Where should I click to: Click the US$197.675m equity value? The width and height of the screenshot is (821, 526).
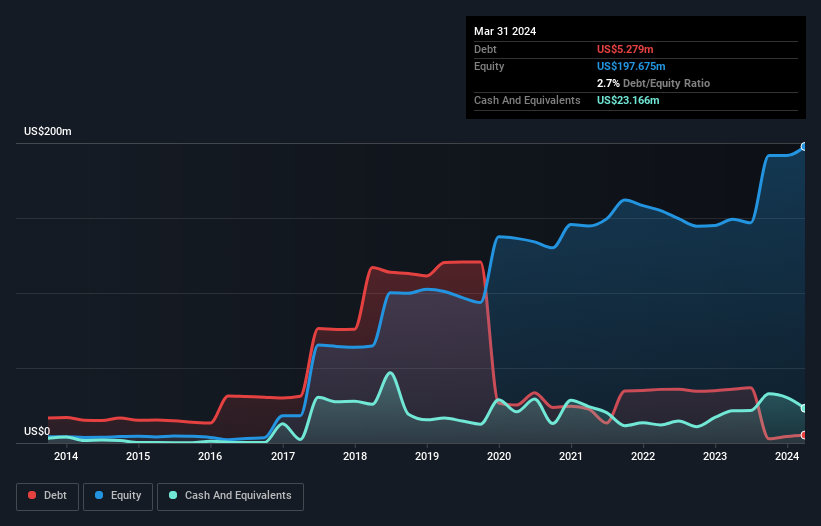(x=631, y=66)
